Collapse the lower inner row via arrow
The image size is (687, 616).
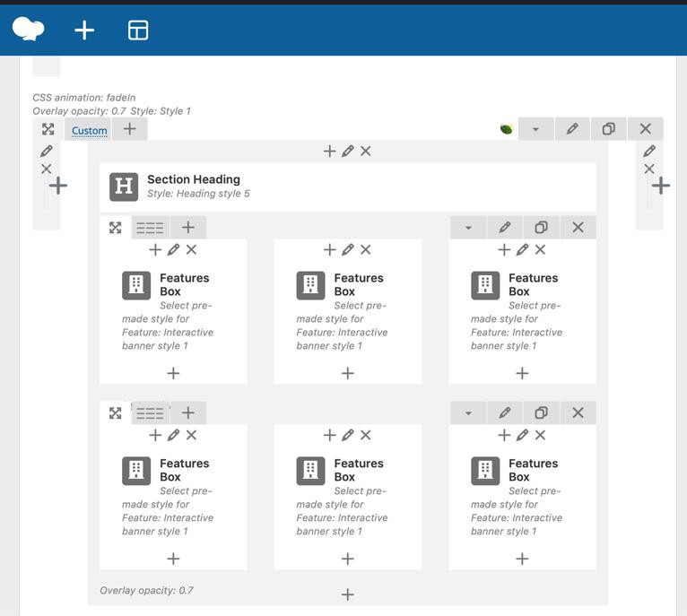tap(468, 412)
